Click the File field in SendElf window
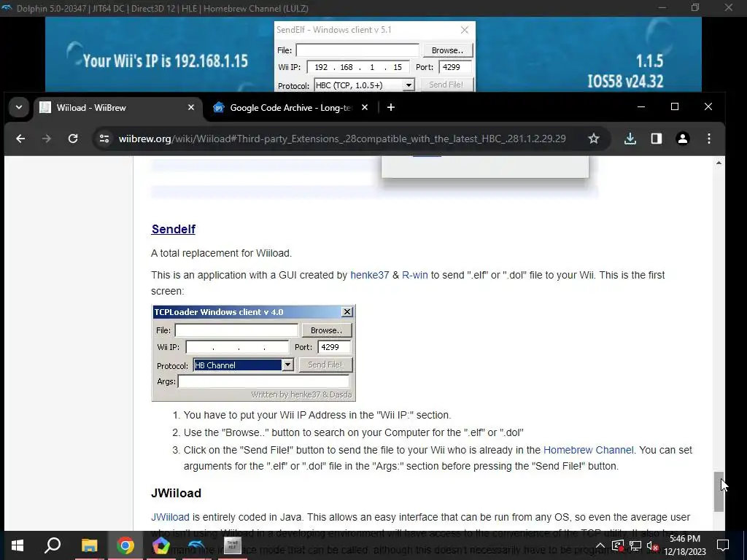Viewport: 747px width, 560px height. click(357, 50)
